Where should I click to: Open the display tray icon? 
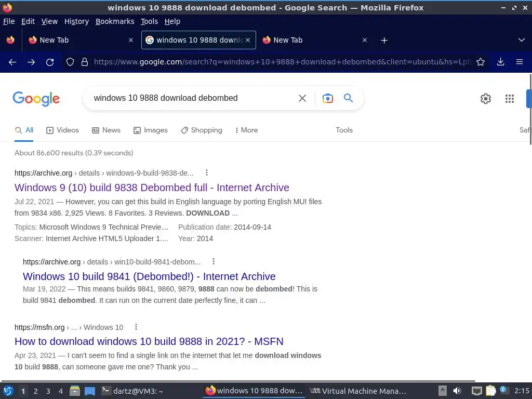[477, 391]
